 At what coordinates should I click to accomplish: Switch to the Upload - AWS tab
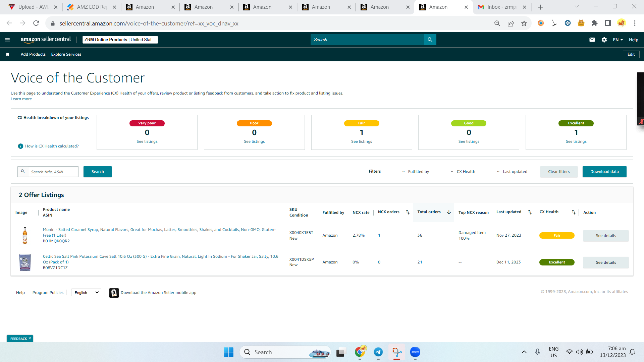pyautogui.click(x=33, y=7)
